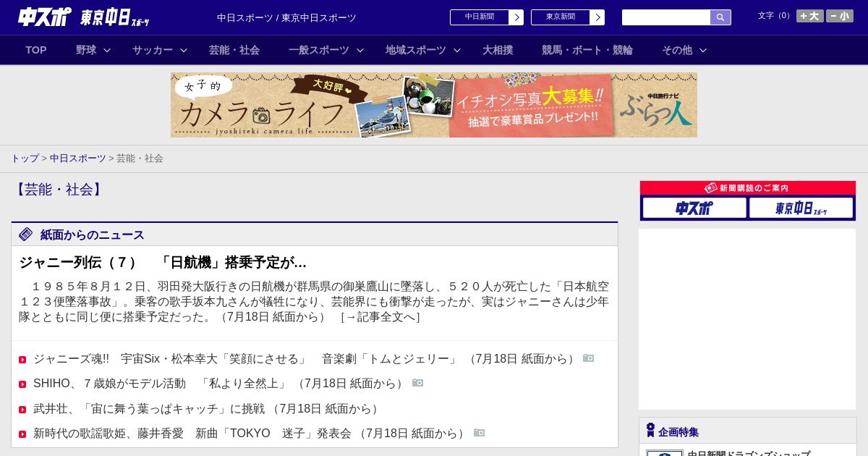Viewport: 868px width, 456px height.
Task: Click red bullet icon beside 武井壮 article
Action: [22, 410]
